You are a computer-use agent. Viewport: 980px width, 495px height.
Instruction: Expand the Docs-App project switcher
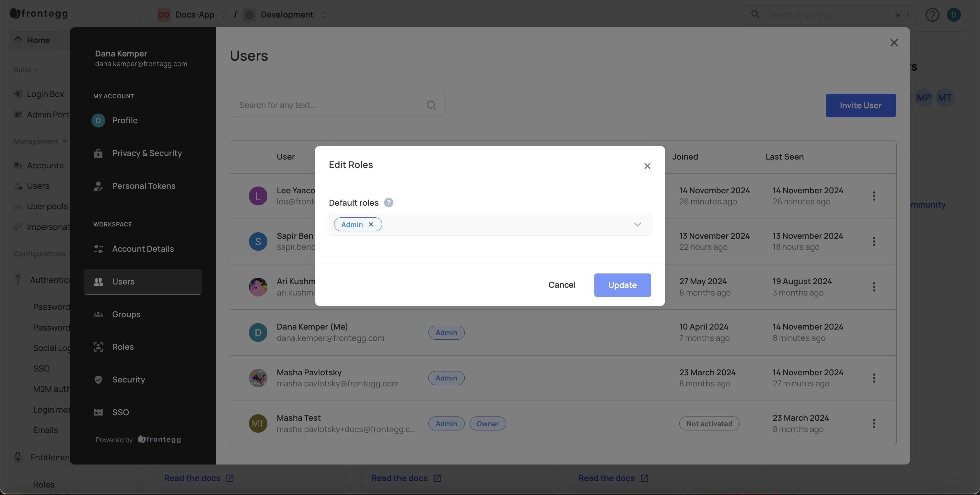point(224,15)
